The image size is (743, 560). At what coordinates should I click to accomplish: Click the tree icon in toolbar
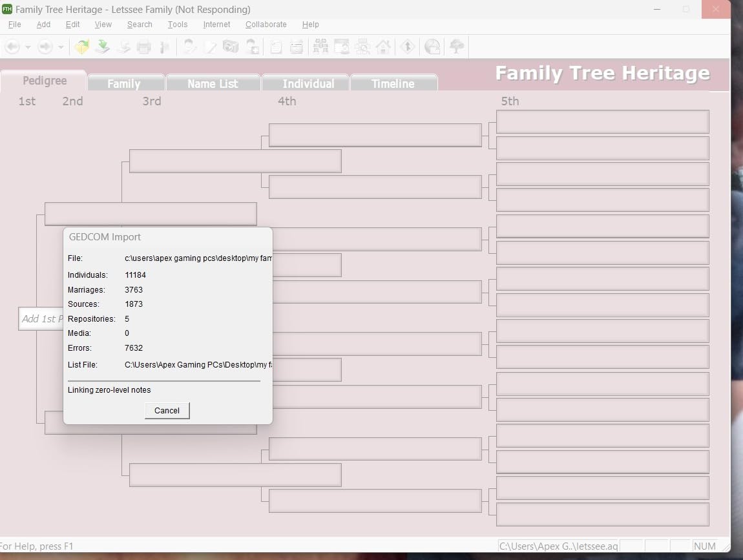(x=457, y=47)
